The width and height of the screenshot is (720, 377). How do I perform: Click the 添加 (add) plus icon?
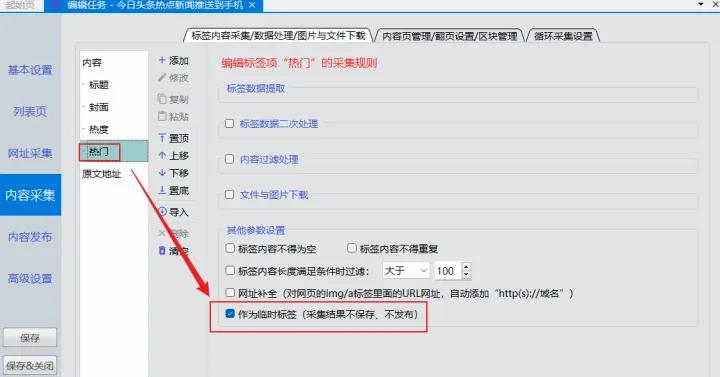[162, 60]
